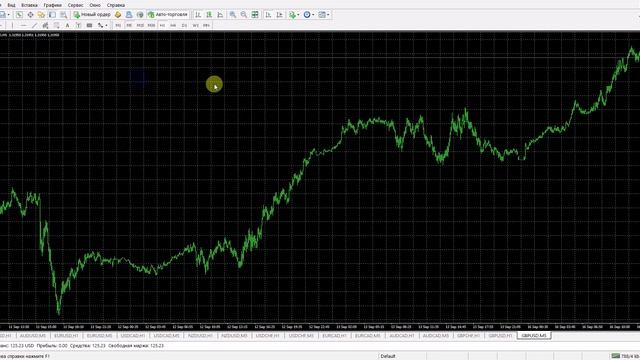Viewport: 640px width, 360px height.
Task: Switch chart to candlesticks type
Action: (209, 15)
